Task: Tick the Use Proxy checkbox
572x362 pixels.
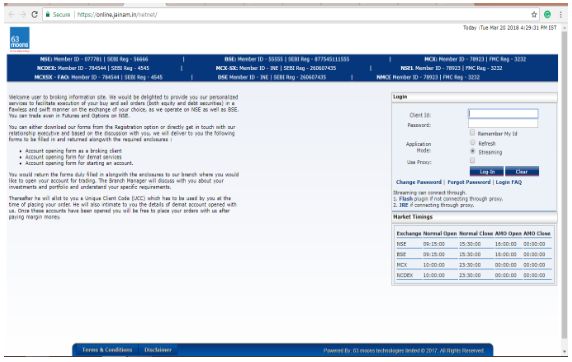Action: click(x=472, y=161)
